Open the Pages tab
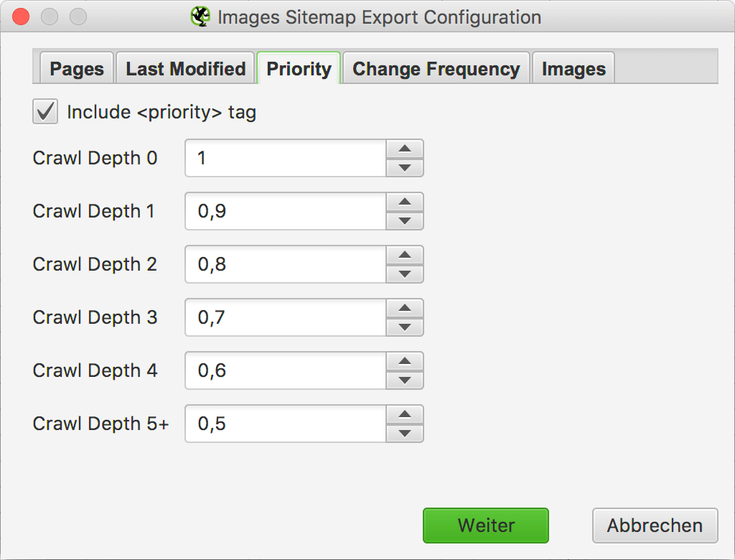This screenshot has width=735, height=560. (77, 68)
